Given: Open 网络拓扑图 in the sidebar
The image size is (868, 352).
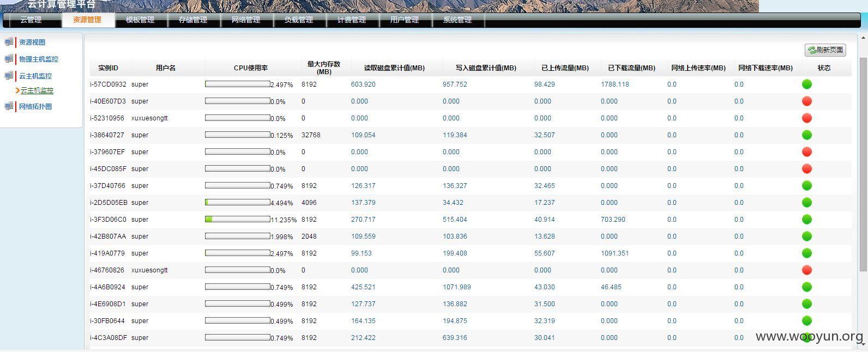Looking at the screenshot, I should [x=35, y=106].
